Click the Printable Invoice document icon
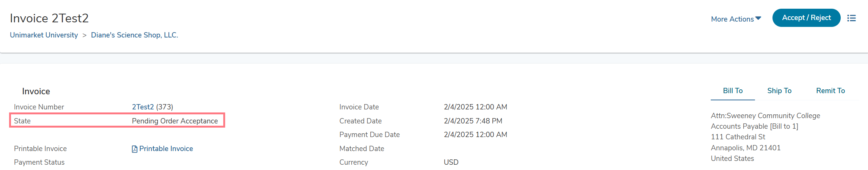This screenshot has width=868, height=170. pos(135,149)
